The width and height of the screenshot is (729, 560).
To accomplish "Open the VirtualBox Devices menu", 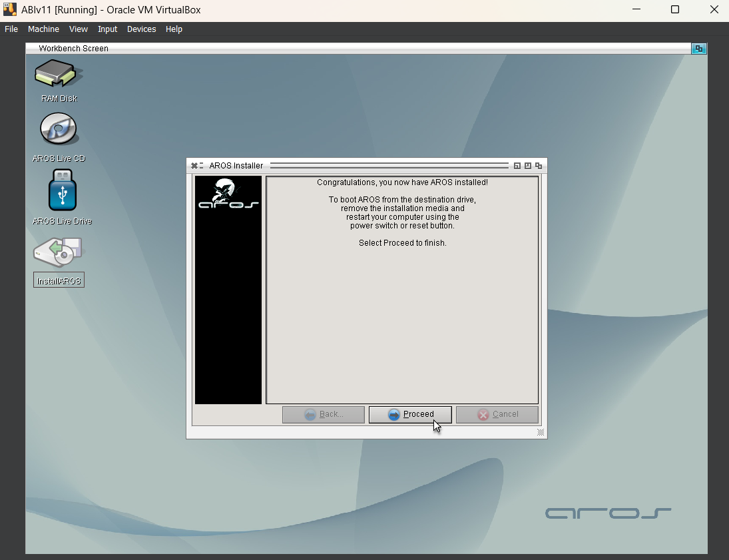I will pos(141,29).
